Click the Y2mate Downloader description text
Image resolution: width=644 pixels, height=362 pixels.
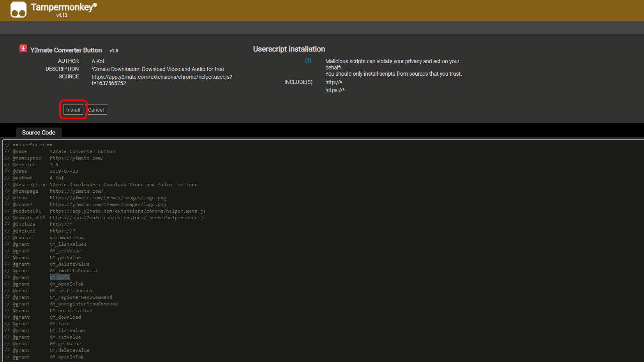158,69
